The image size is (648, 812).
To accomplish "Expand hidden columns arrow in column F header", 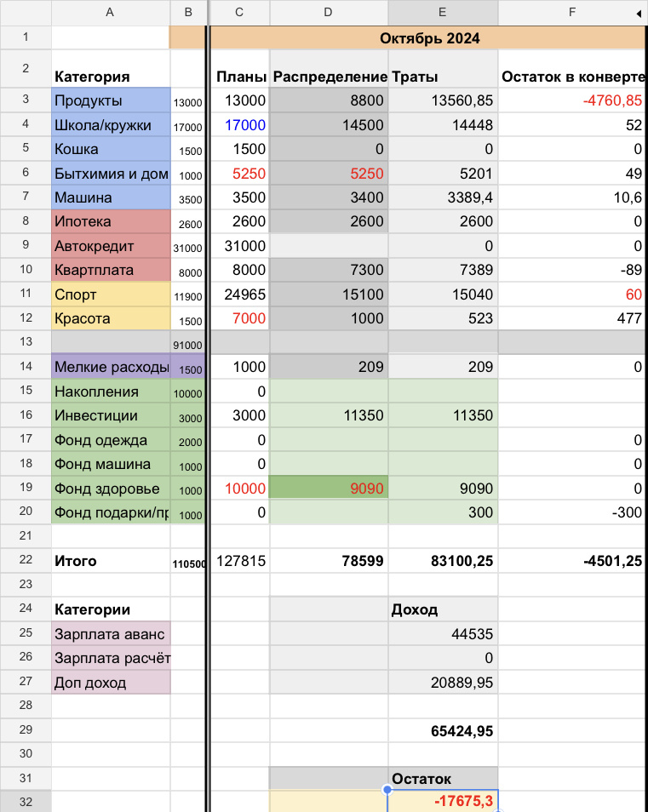I will coord(639,14).
